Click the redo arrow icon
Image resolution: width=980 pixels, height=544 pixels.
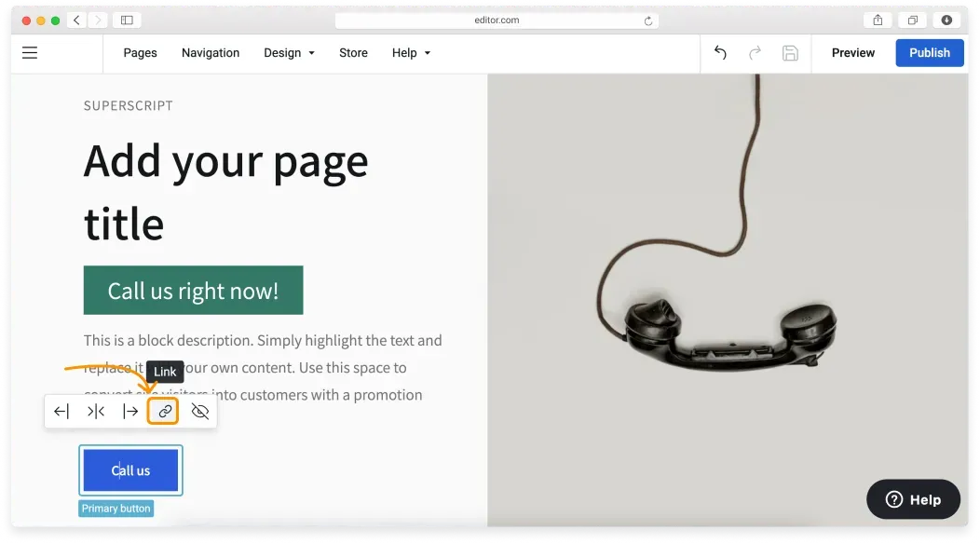pyautogui.click(x=755, y=53)
